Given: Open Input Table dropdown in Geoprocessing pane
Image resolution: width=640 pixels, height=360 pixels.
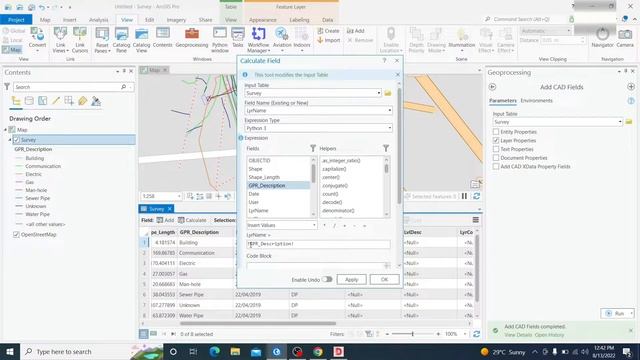Looking at the screenshot, I should click(x=620, y=122).
